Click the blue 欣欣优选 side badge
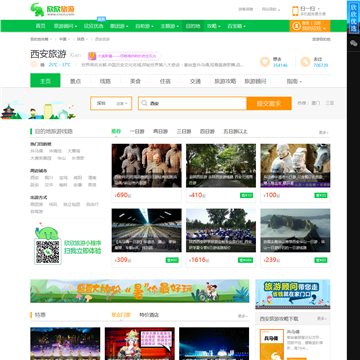The height and width of the screenshot is (360, 360). tap(353, 17)
